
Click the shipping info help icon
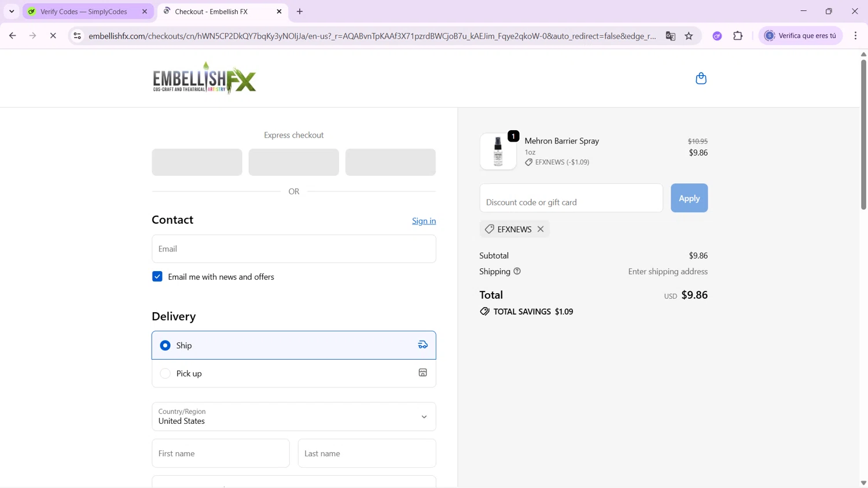[x=517, y=271]
